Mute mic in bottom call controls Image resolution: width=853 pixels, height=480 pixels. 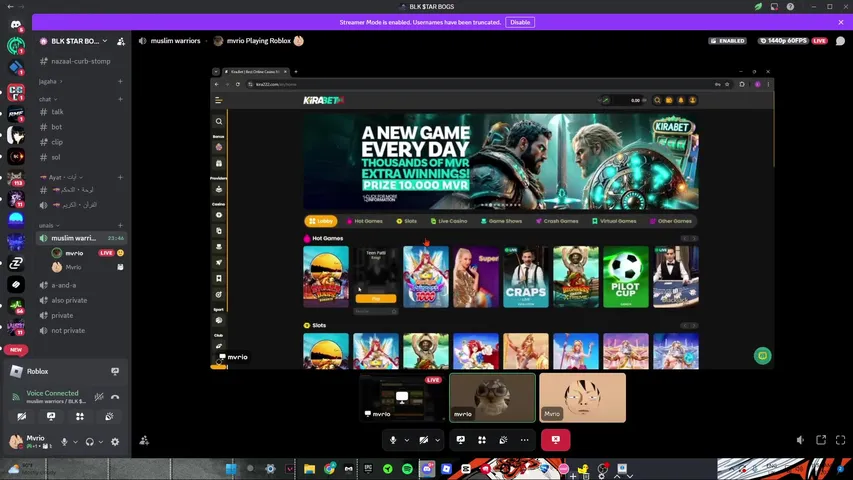(x=393, y=440)
